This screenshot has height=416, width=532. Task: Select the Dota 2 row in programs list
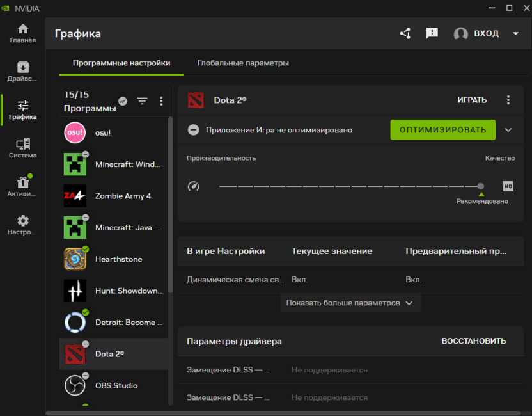point(114,354)
